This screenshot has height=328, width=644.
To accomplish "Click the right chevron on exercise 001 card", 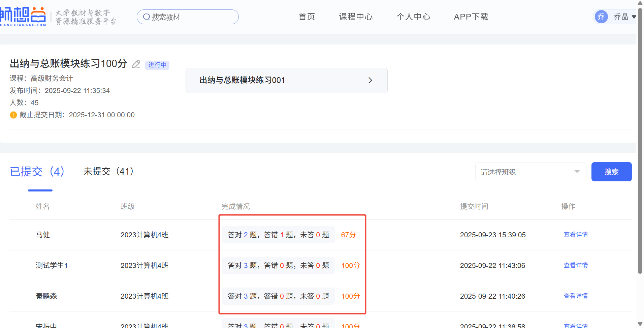I will (370, 80).
